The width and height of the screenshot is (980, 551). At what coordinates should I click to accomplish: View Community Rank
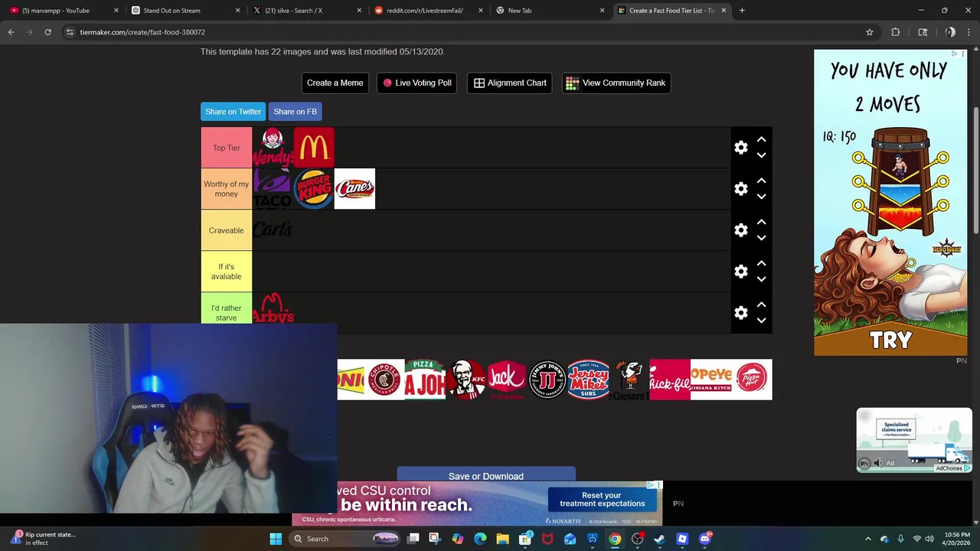tap(616, 83)
